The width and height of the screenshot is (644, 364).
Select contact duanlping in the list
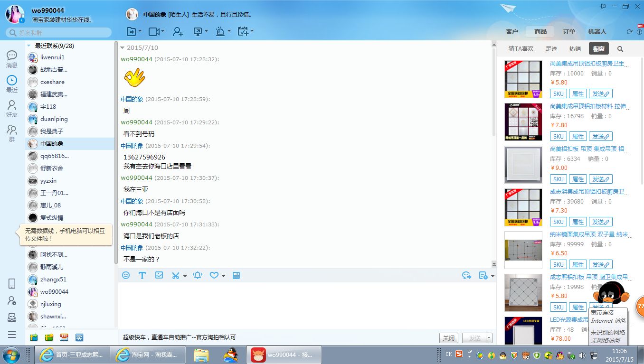coord(70,119)
